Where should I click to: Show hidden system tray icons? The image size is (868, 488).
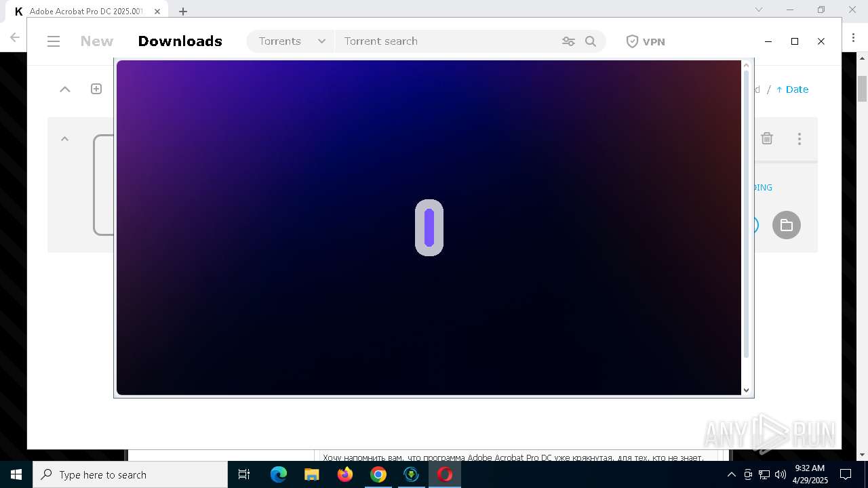pyautogui.click(x=732, y=474)
